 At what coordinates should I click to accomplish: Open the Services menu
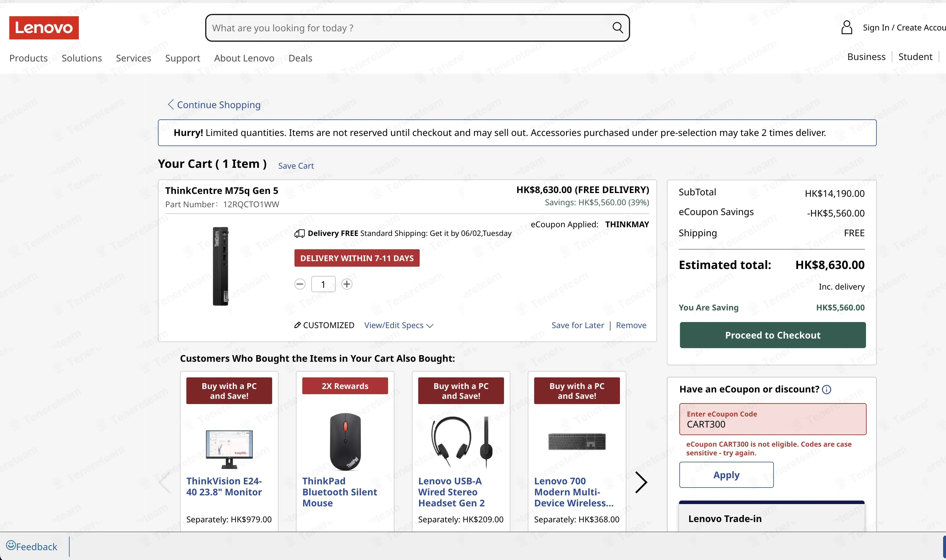point(133,58)
